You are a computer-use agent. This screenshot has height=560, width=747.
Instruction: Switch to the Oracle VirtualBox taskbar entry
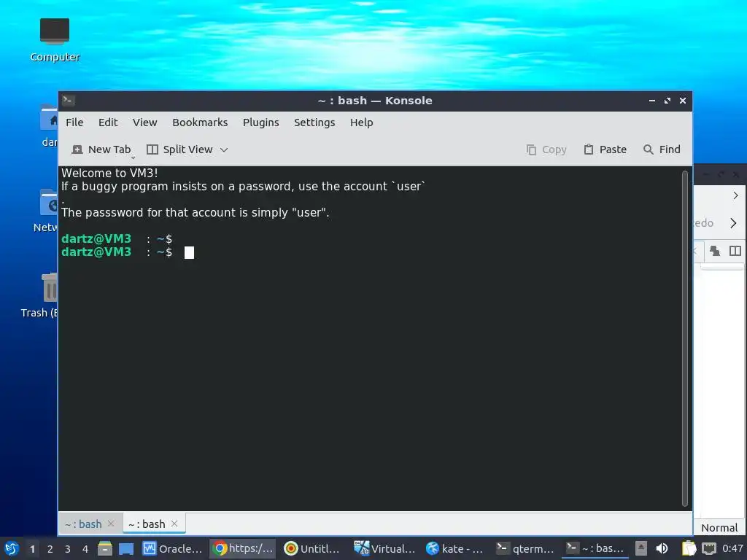[172, 548]
